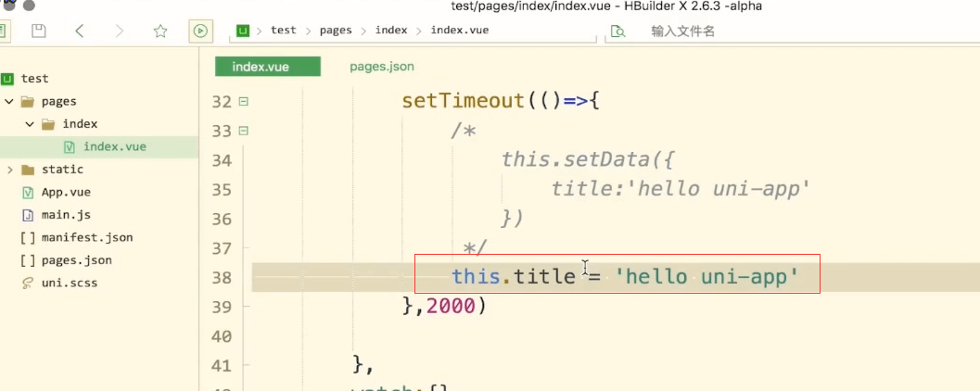This screenshot has height=391, width=980.
Task: Click line number 41 in gutter
Action: click(x=222, y=365)
